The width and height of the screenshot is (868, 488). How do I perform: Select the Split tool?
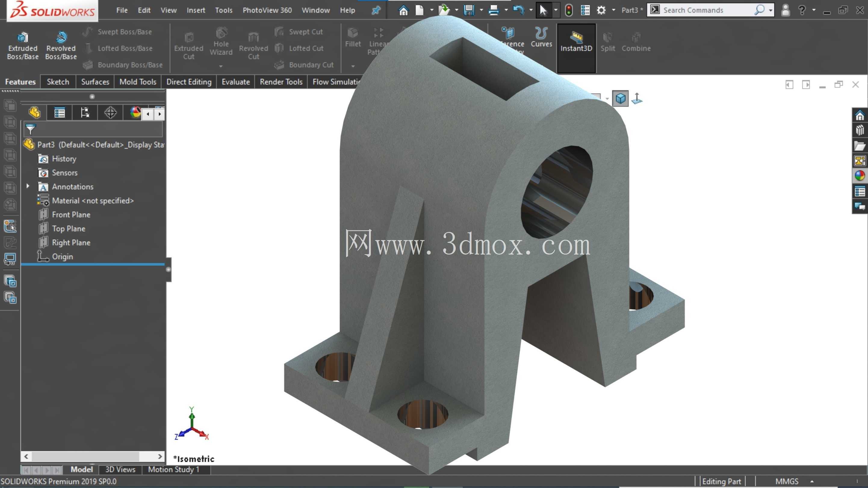(608, 42)
